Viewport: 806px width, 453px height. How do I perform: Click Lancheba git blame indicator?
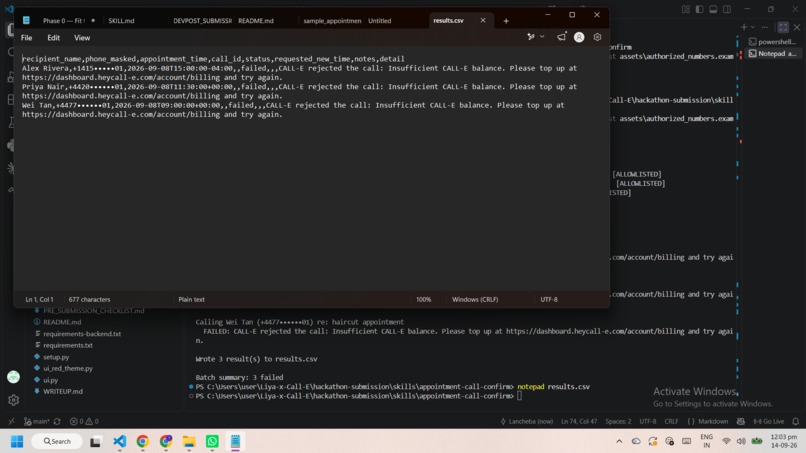click(x=526, y=421)
